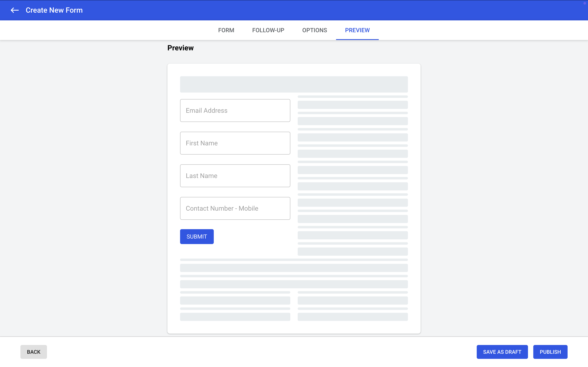
Task: Click into the Last Name field
Action: tap(235, 176)
